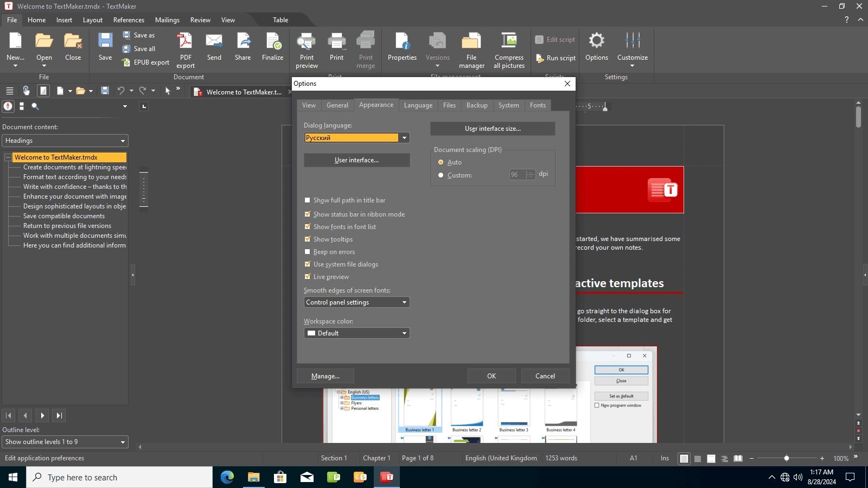Launch PDF export
Viewport: 868px width, 488px height.
pos(186,50)
